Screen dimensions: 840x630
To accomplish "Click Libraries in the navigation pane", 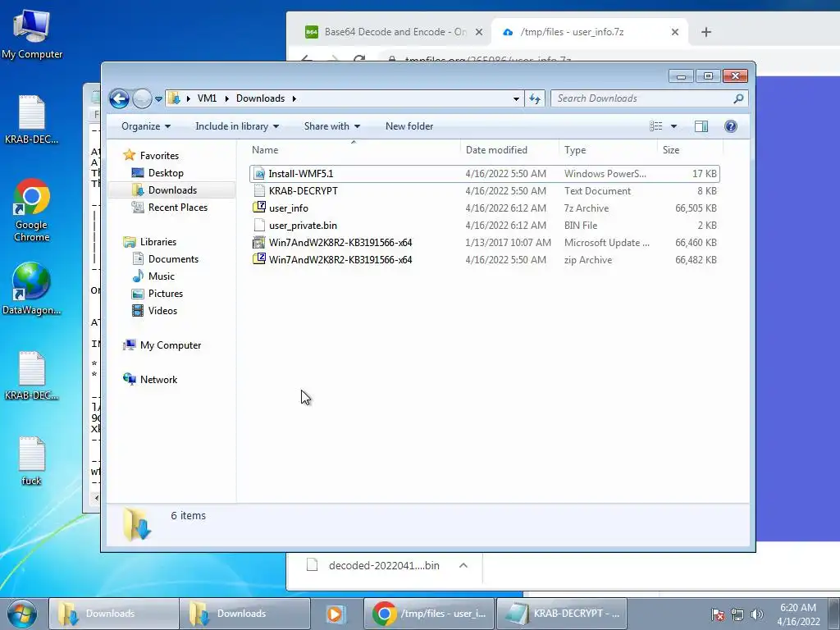I will click(x=158, y=242).
